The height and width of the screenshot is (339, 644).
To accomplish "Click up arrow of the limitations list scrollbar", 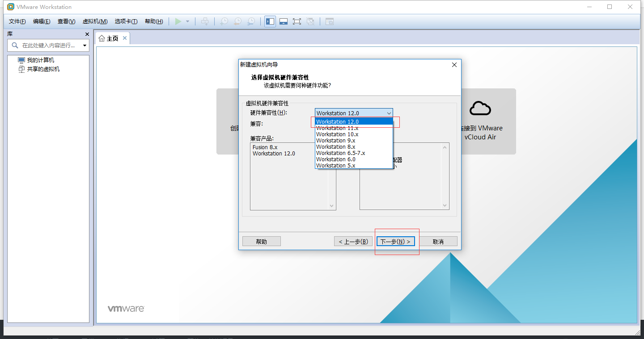I will [445, 147].
